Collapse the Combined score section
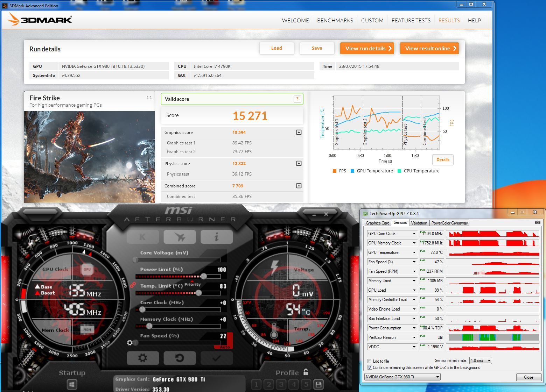Viewport: 546px width, 392px height. [299, 186]
